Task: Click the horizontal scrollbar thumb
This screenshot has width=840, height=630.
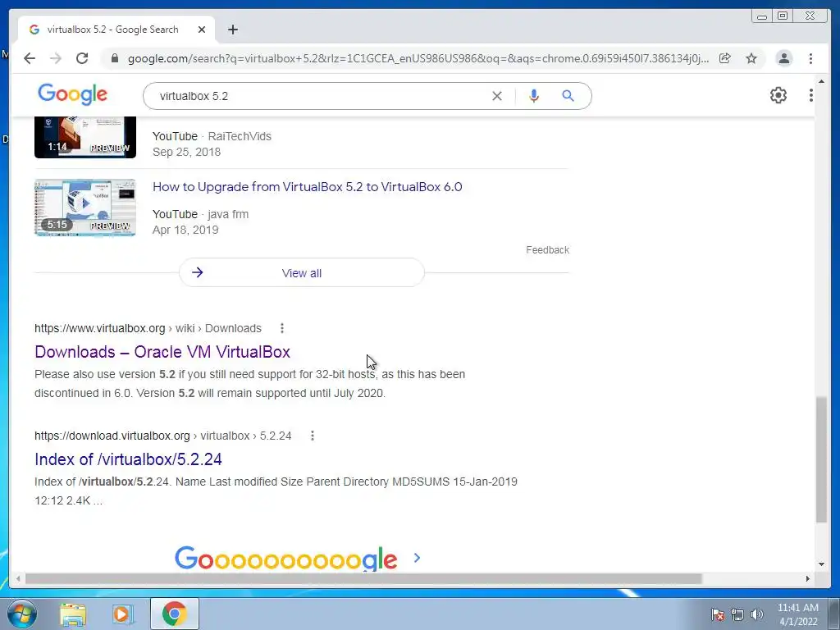Action: (363, 578)
